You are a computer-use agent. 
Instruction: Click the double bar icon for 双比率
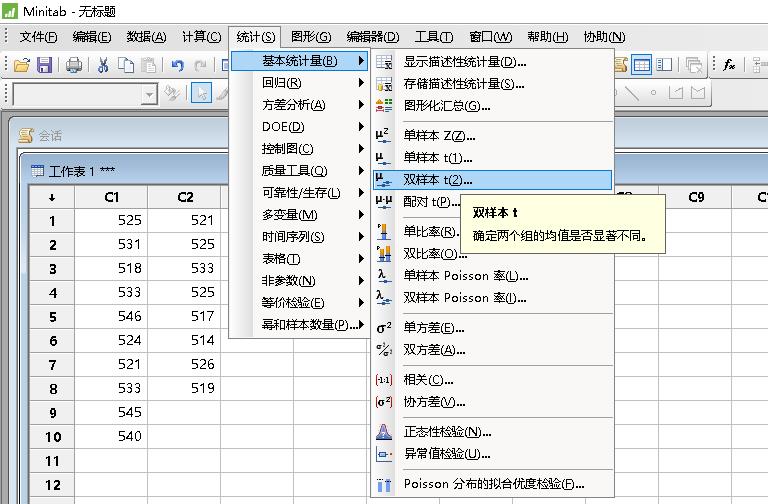(384, 253)
